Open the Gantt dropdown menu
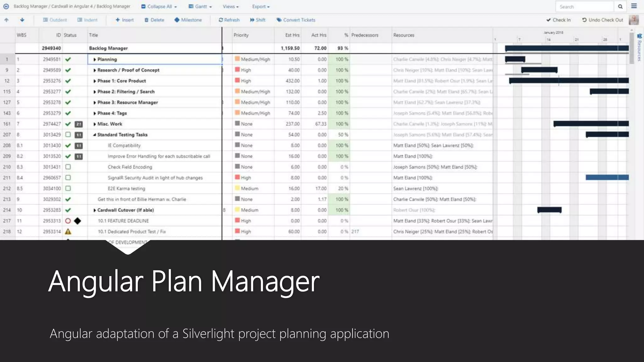This screenshot has width=644, height=362. 200,6
